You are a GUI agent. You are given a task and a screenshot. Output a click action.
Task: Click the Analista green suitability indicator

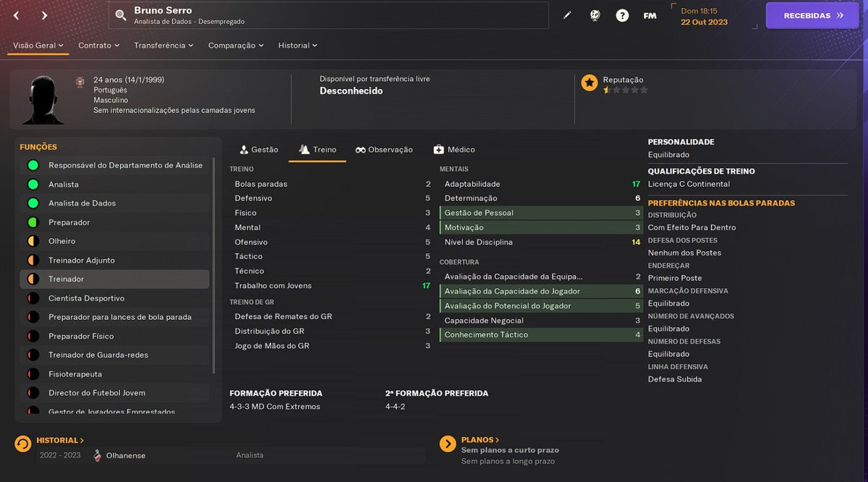33,185
